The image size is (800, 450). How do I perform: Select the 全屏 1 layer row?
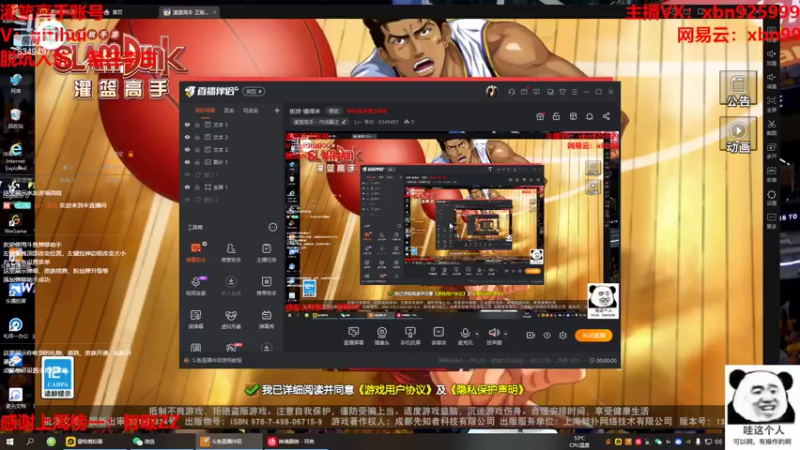(231, 187)
